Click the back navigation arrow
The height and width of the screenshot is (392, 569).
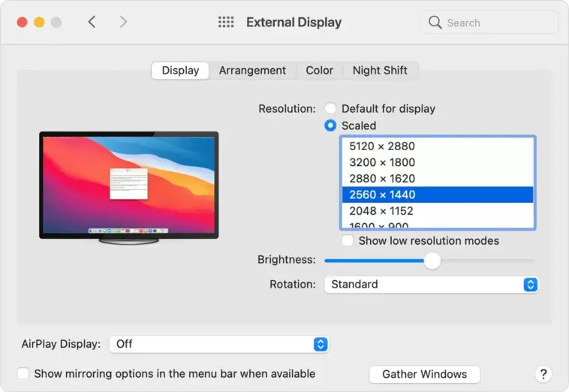(92, 23)
